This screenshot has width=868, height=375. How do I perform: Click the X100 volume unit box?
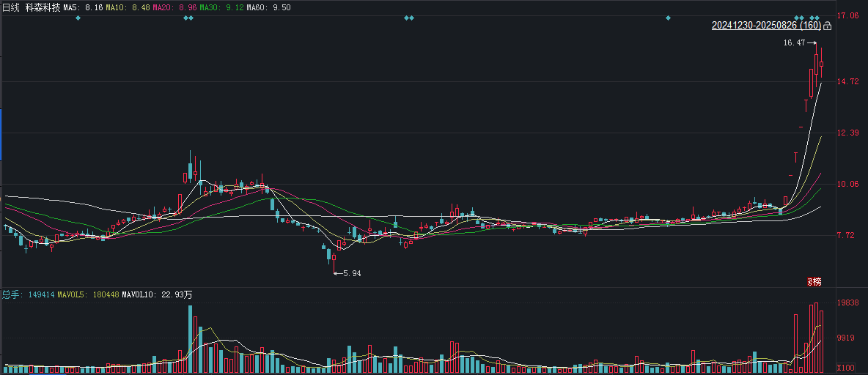pos(845,367)
